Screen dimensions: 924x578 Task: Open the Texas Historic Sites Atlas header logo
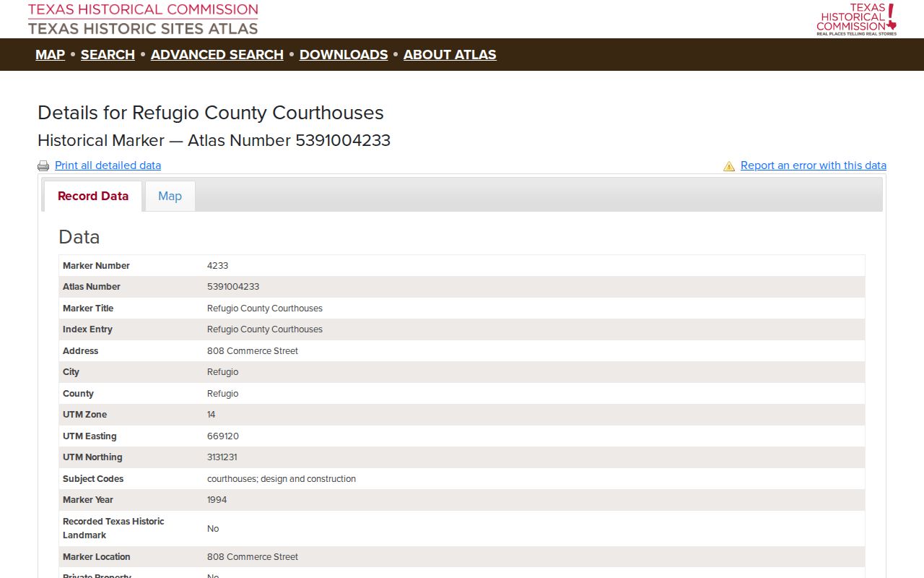(143, 19)
